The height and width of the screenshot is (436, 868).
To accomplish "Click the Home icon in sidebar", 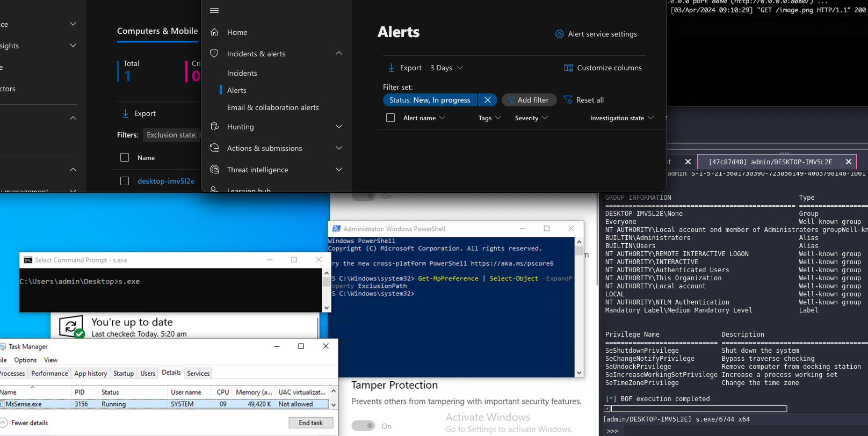I will tap(214, 32).
